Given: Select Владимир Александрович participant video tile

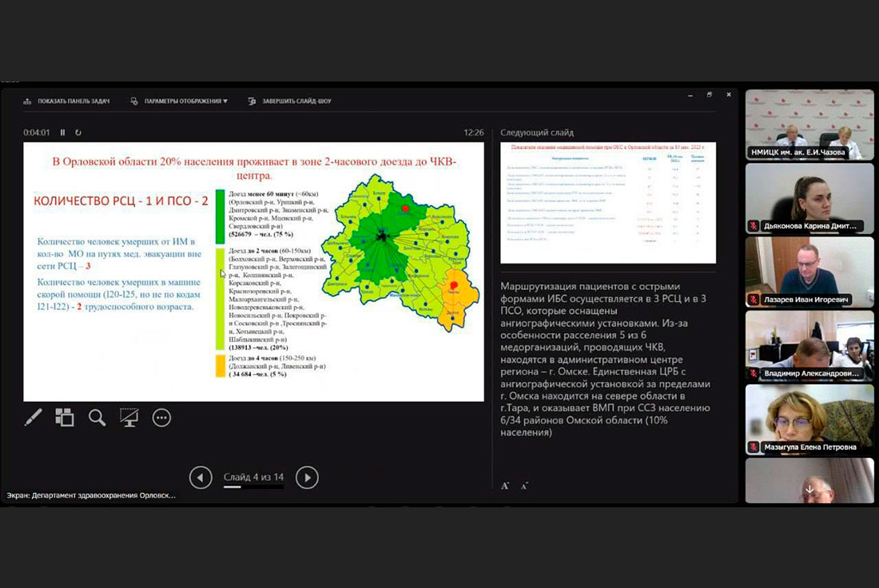Looking at the screenshot, I should pyautogui.click(x=809, y=346).
